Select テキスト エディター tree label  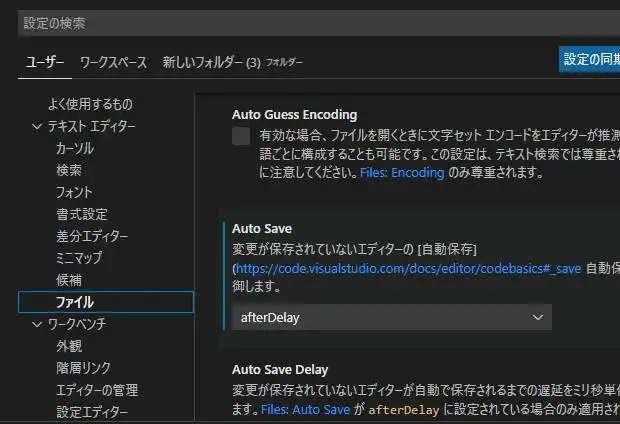click(x=91, y=126)
